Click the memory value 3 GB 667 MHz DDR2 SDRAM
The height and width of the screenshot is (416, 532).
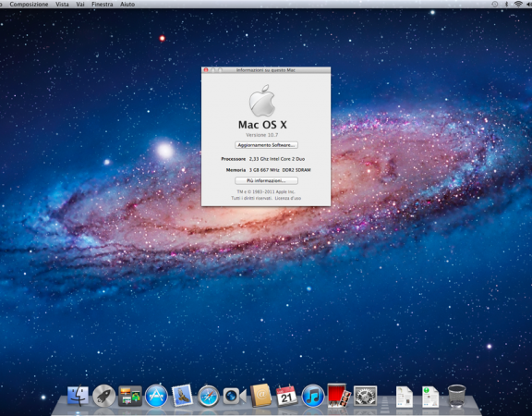click(x=280, y=170)
